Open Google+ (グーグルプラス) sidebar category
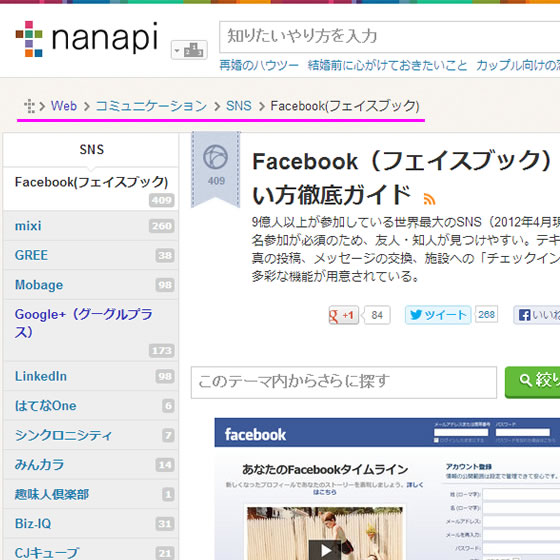560x560 pixels. (90, 330)
